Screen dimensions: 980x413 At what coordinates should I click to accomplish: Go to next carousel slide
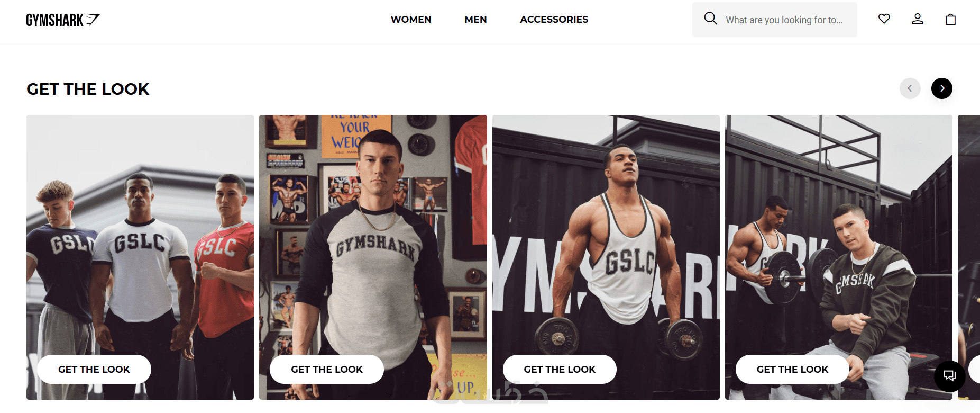pyautogui.click(x=941, y=88)
